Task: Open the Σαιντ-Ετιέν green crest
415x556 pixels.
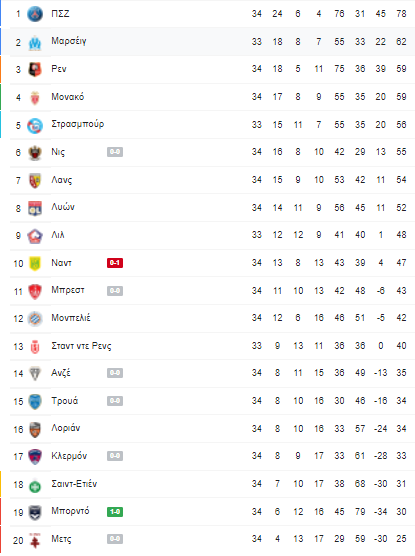Action: (35, 486)
